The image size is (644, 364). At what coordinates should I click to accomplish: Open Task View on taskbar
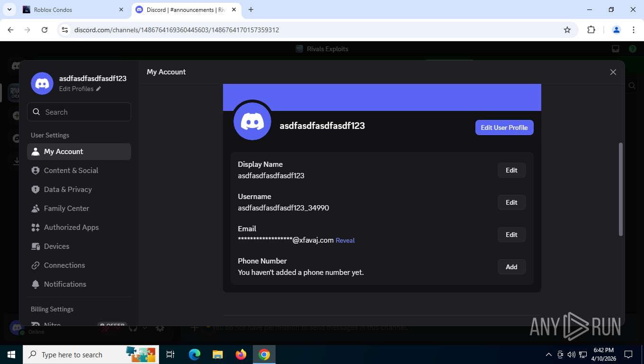click(171, 355)
